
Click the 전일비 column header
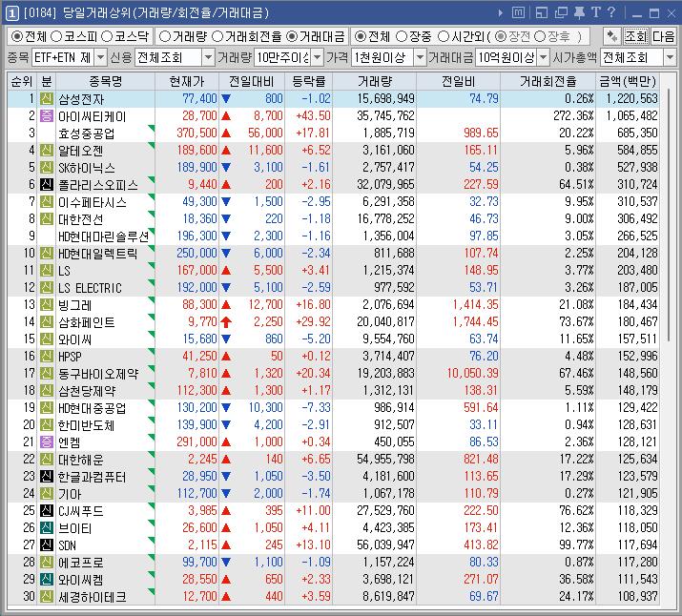pos(458,81)
